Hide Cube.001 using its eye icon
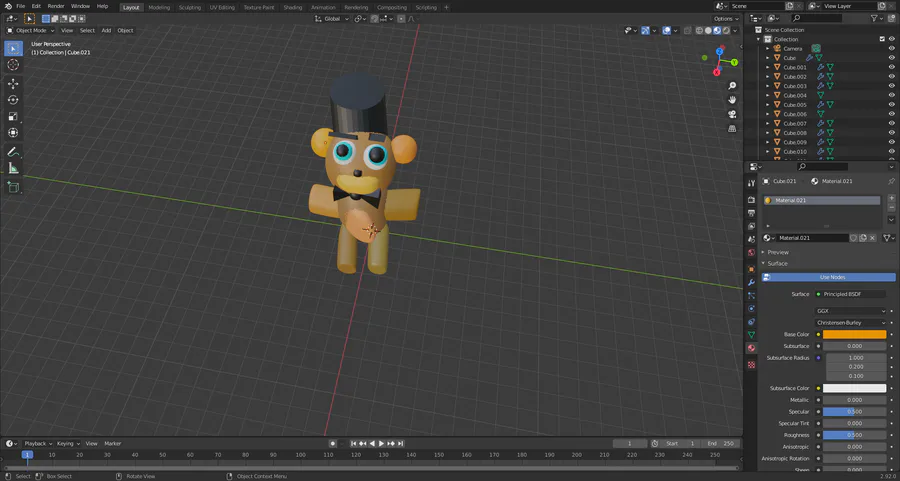The width and height of the screenshot is (900, 481). coord(891,67)
